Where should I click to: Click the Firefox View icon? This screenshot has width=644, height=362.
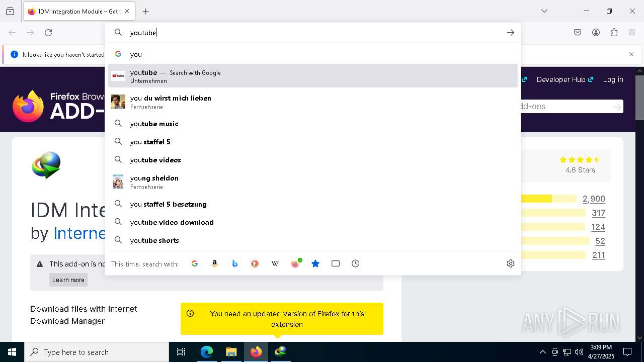pos(10,11)
